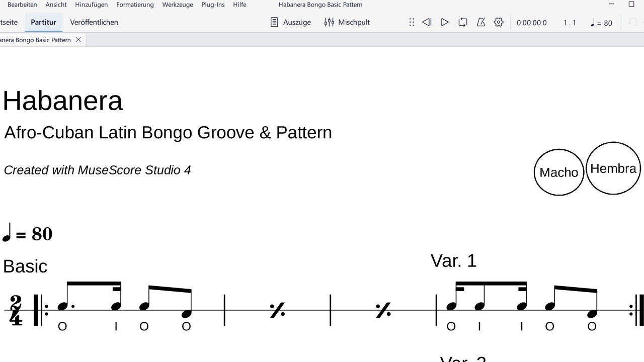Select the Basic staff text
Image resolution: width=644 pixels, height=362 pixels.
tap(25, 266)
